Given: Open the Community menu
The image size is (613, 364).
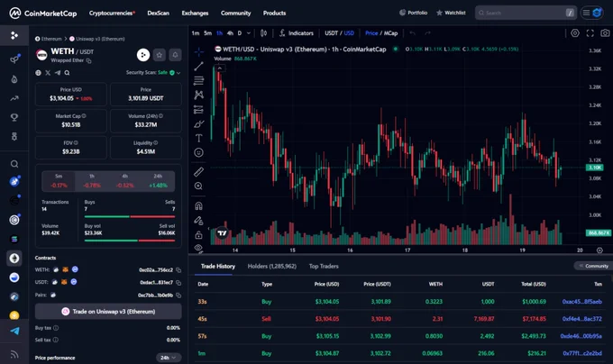Looking at the screenshot, I should tap(236, 13).
